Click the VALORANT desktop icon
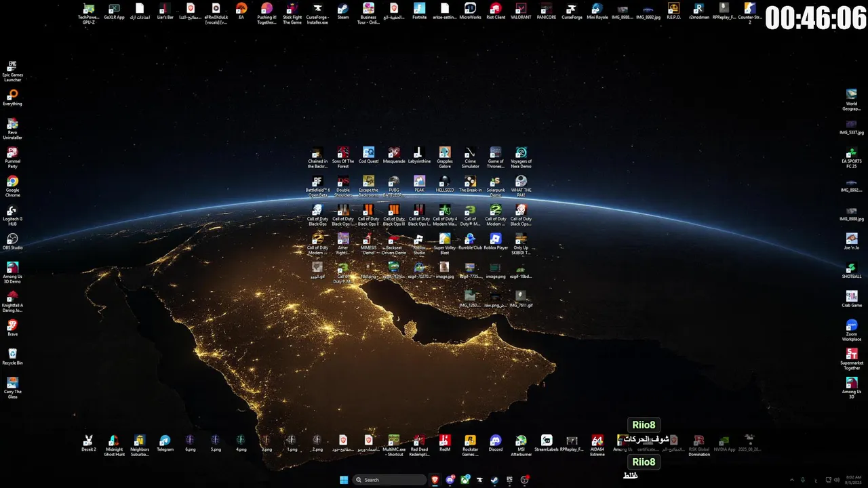The image size is (868, 488). (521, 12)
